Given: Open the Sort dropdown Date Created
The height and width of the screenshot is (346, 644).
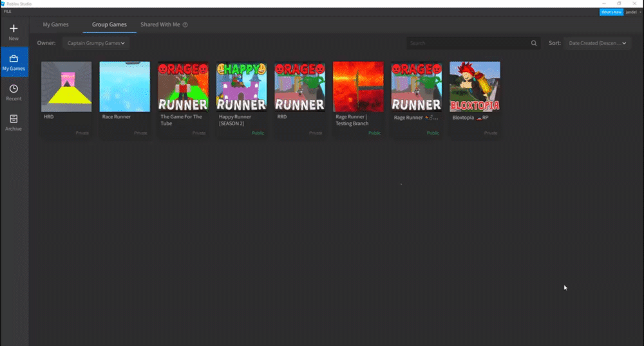Looking at the screenshot, I should click(x=597, y=43).
